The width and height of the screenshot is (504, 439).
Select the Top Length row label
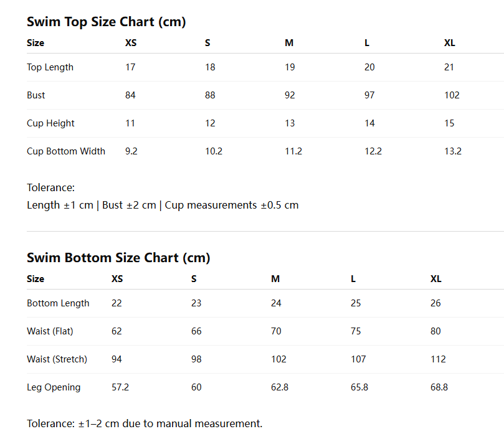50,67
